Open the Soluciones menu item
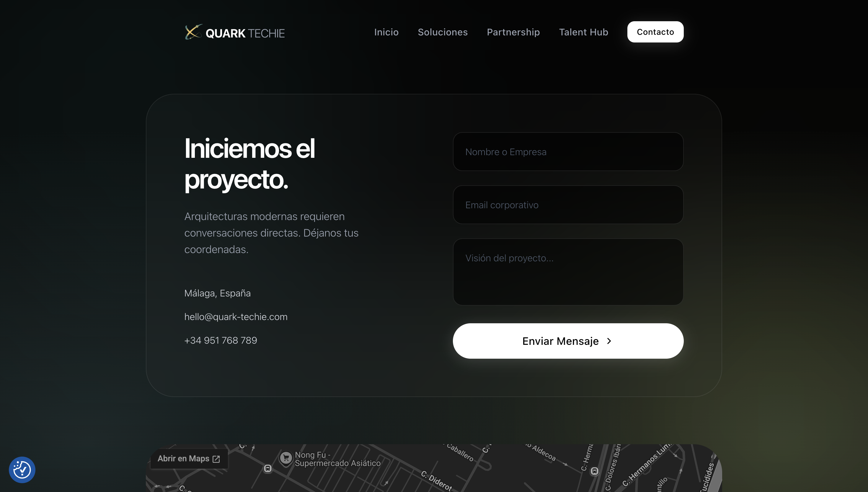The height and width of the screenshot is (492, 868). pos(443,32)
